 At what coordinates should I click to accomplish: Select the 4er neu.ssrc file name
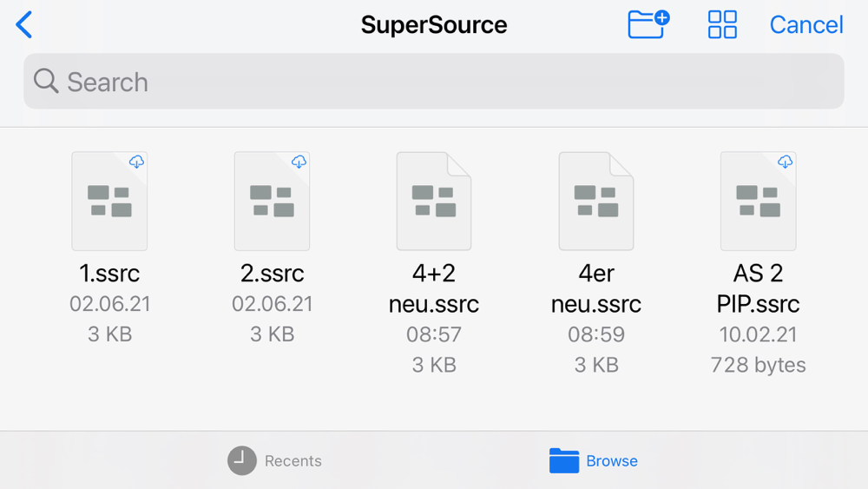(x=596, y=288)
